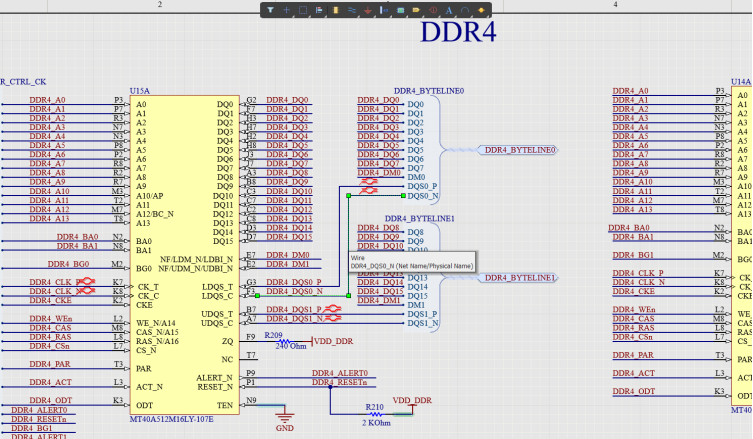This screenshot has width=753, height=439.
Task: Click the red GND power port icon
Action: point(368,10)
